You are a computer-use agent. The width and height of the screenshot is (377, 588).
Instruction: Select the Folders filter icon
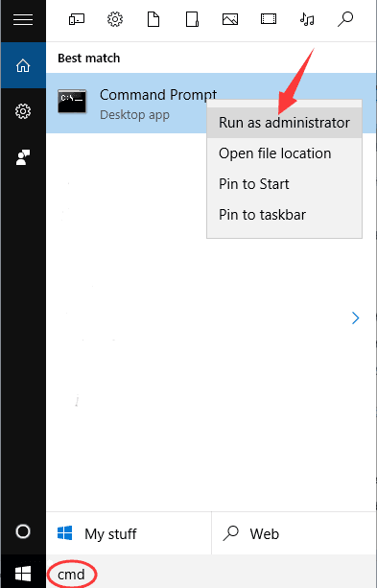(192, 19)
